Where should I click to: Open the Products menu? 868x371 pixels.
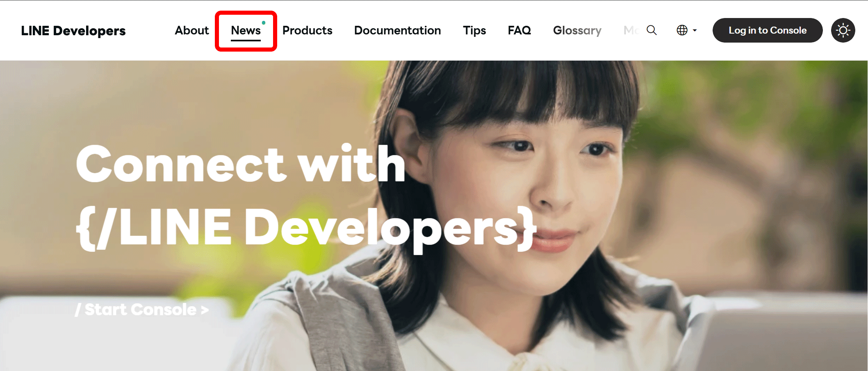click(x=307, y=30)
